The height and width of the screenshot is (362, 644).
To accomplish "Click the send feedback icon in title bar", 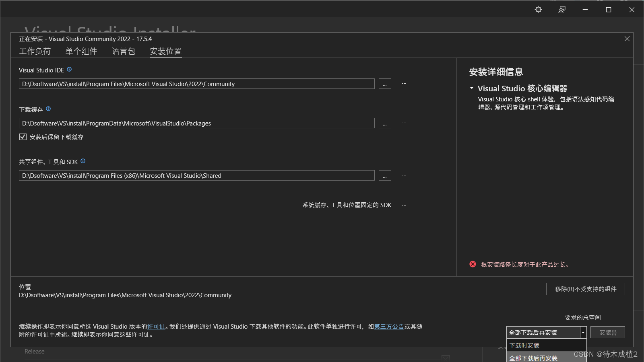I will pos(562,10).
